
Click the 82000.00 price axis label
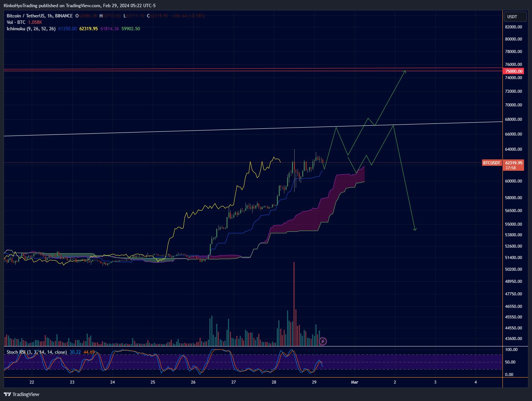514,27
